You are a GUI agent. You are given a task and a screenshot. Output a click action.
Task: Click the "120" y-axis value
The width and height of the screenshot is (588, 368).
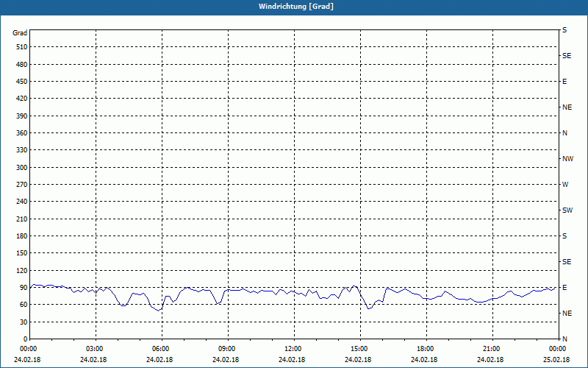tap(22, 270)
